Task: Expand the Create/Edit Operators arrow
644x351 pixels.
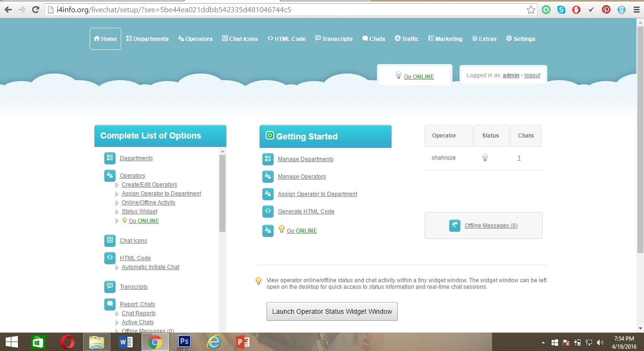Action: pos(117,185)
